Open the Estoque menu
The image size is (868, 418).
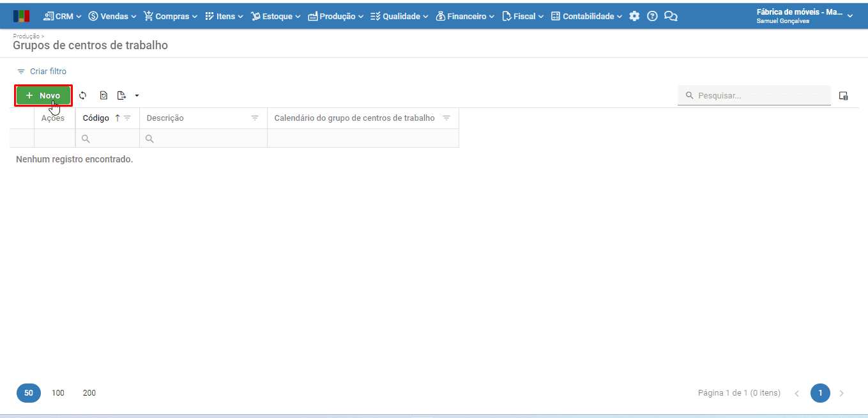tap(275, 16)
